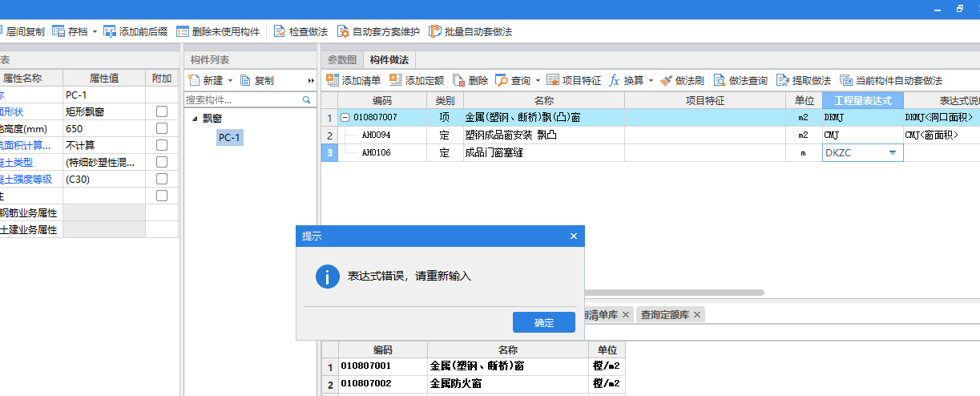980x396 pixels.
Task: Open the 换算 dropdown arrow
Action: point(651,81)
